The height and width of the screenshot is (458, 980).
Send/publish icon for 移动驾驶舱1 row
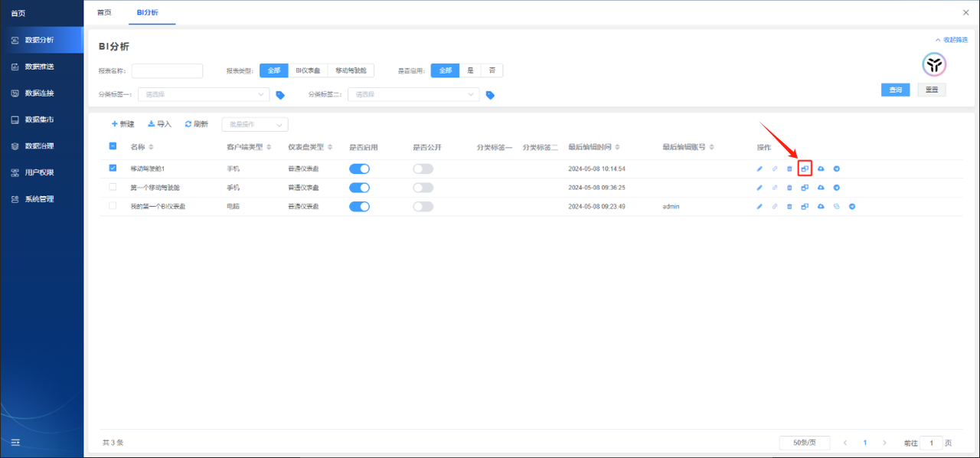point(837,168)
